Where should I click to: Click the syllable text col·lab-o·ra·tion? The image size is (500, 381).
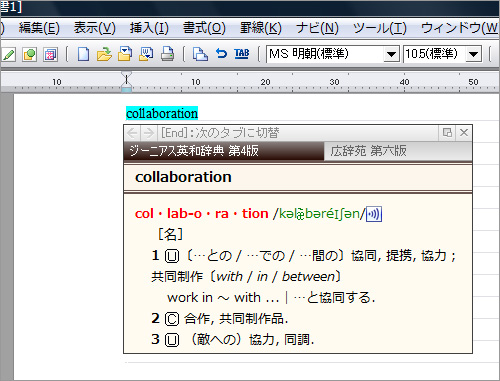pyautogui.click(x=202, y=214)
